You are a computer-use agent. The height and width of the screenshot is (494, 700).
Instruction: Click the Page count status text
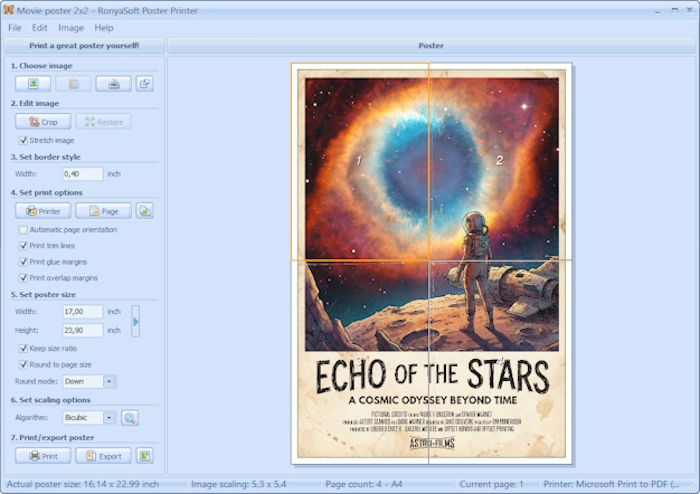[364, 484]
